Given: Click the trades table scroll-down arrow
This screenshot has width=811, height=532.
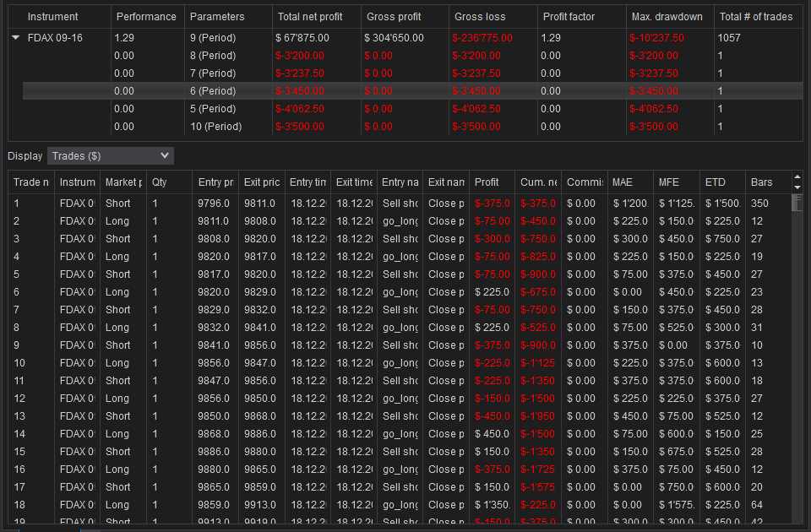Looking at the screenshot, I should pos(797,187).
